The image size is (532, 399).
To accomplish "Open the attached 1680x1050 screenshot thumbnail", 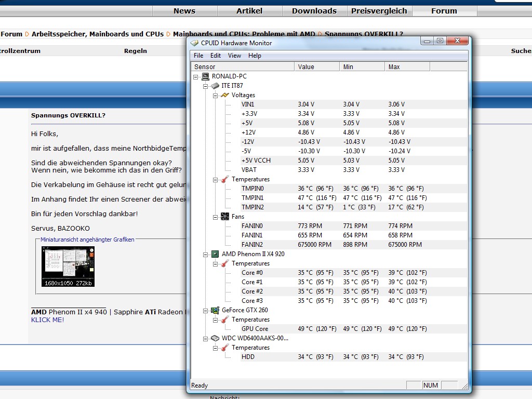I will pos(68,267).
